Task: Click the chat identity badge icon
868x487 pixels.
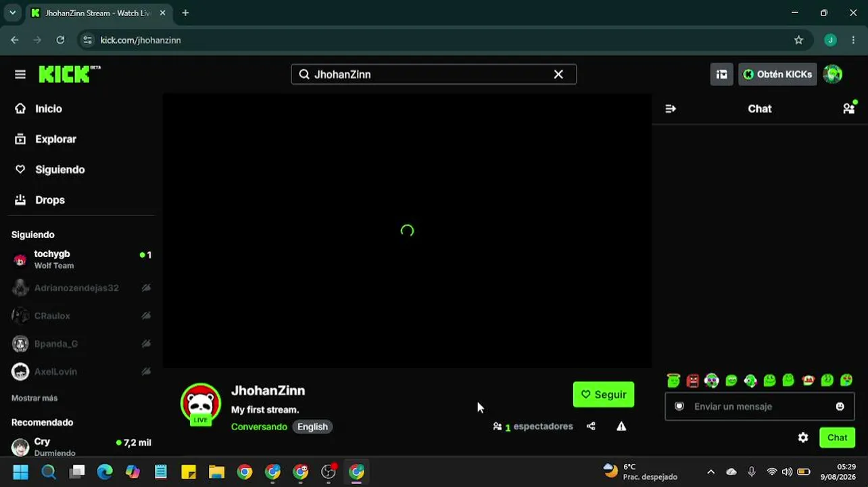Action: click(x=679, y=407)
